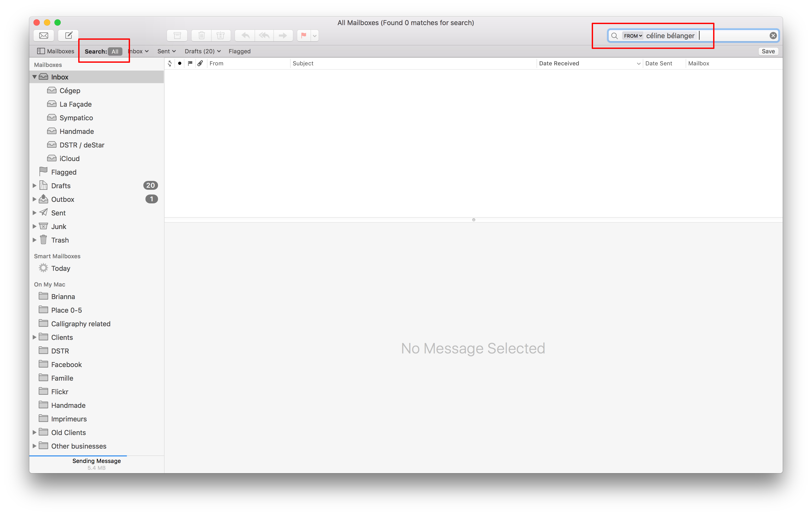Select the All search scope
This screenshot has width=812, height=515.
[115, 51]
